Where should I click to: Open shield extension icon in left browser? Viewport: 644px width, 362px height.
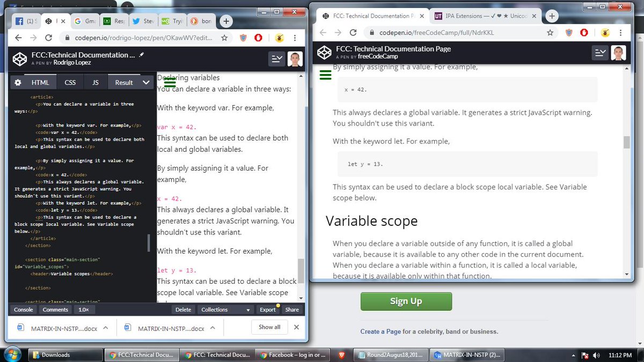click(x=243, y=38)
